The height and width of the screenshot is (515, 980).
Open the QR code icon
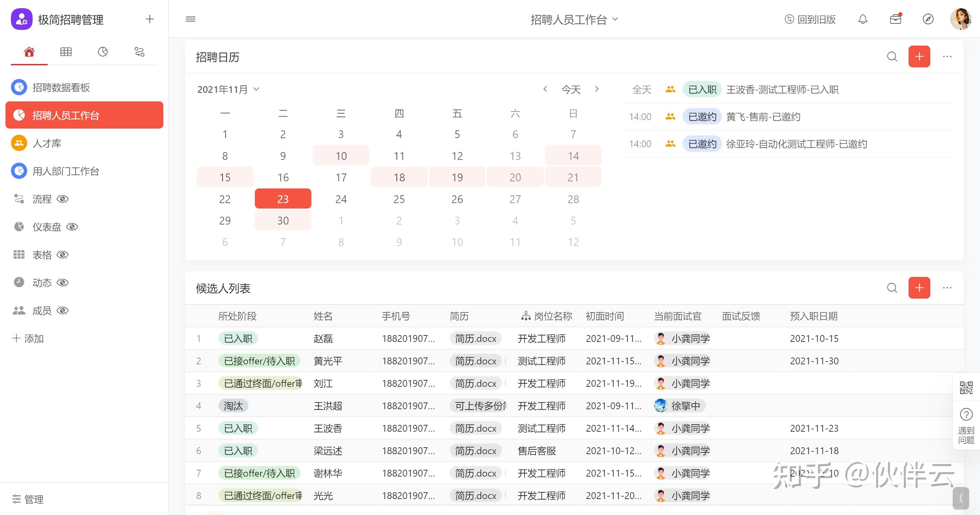point(966,387)
